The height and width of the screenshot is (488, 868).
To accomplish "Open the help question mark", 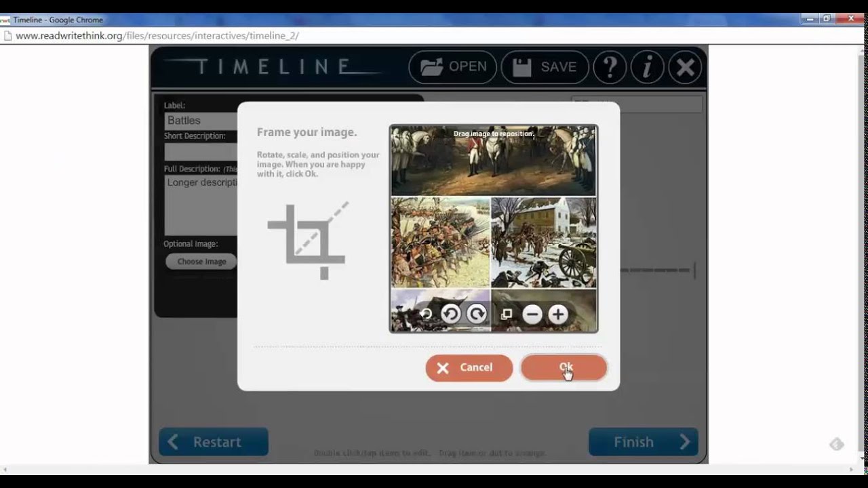I will (x=610, y=67).
